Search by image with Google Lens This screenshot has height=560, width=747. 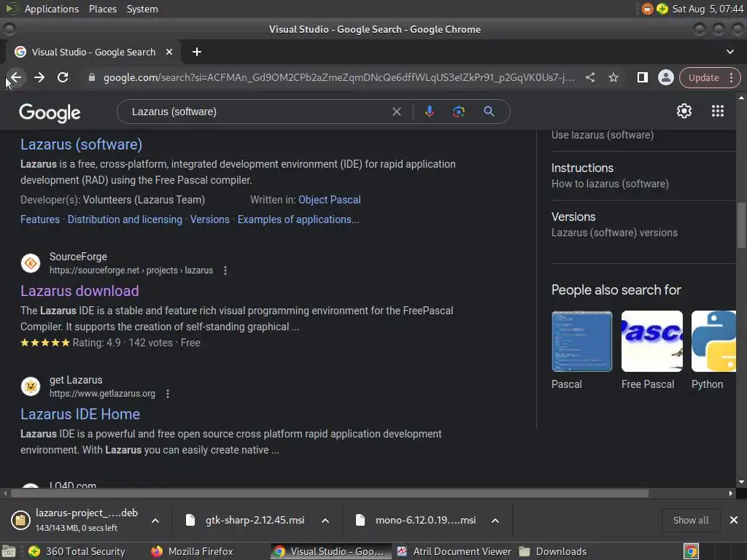tap(458, 112)
